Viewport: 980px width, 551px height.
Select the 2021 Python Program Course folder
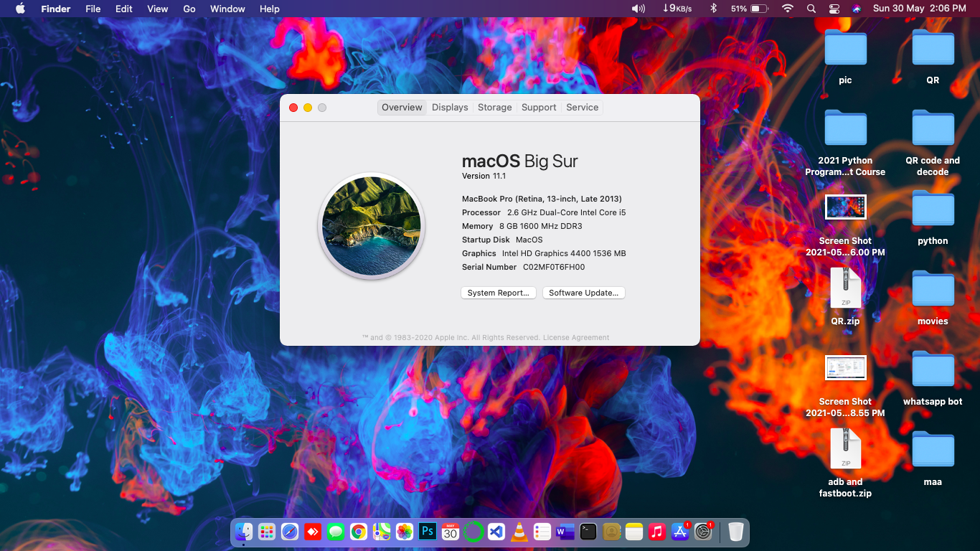point(845,128)
